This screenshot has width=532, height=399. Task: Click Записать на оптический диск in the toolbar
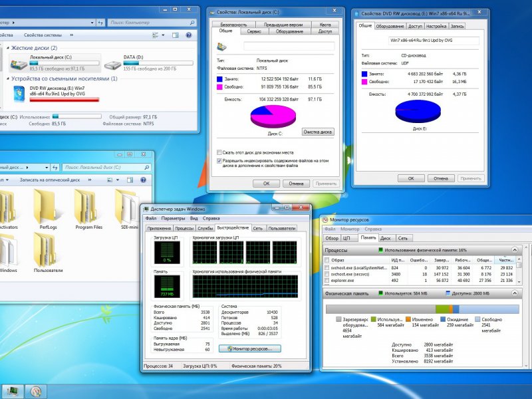(50, 180)
